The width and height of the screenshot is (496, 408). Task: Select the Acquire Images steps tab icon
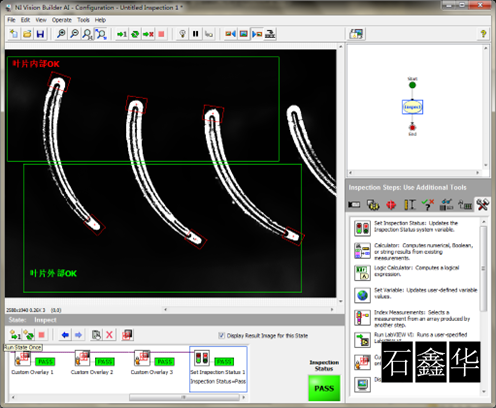(354, 204)
